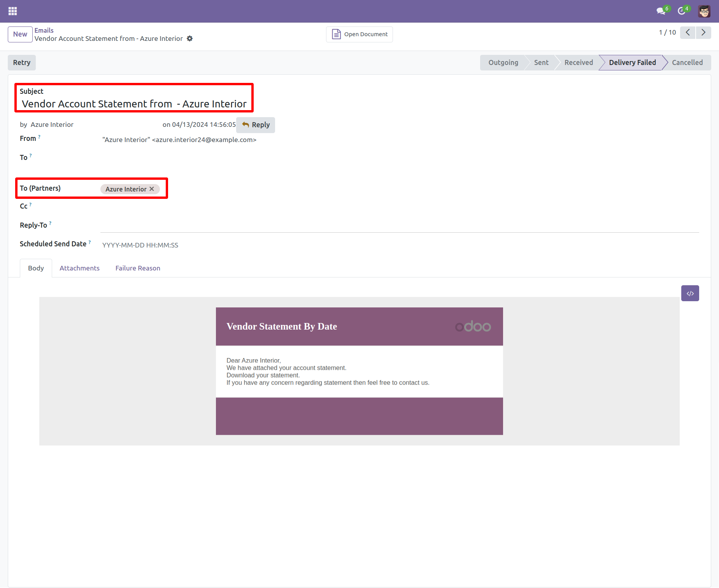Switch to the Attachments tab
The width and height of the screenshot is (719, 588).
pos(79,268)
